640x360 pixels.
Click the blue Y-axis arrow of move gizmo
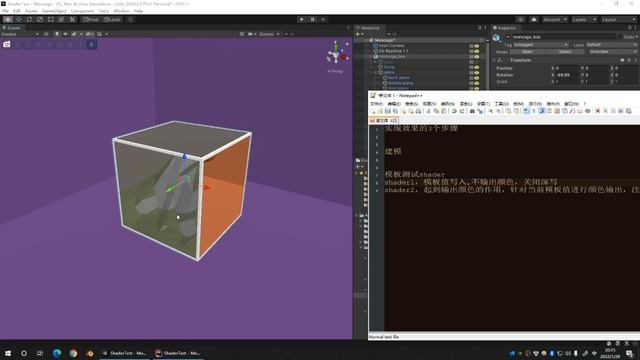(x=184, y=156)
